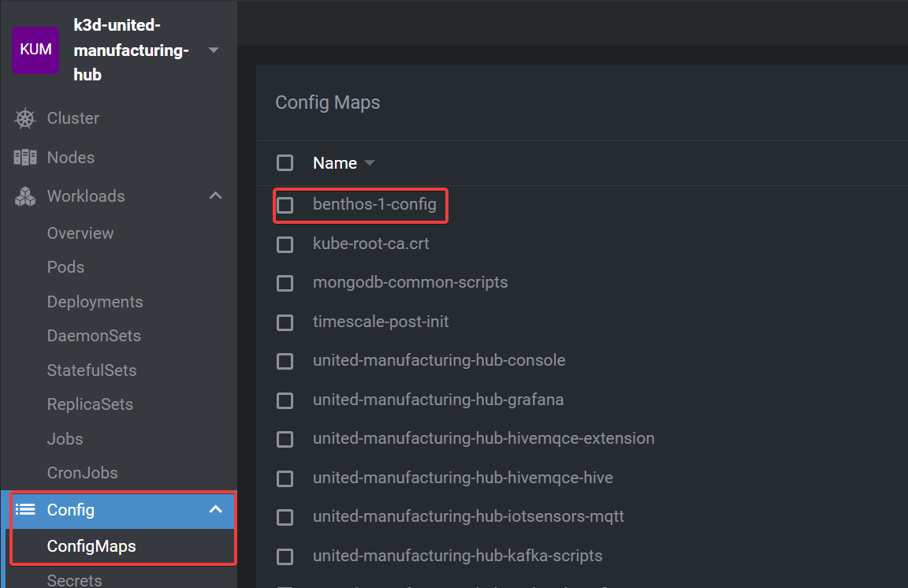This screenshot has width=908, height=588.
Task: Open the Jobs list
Action: point(65,439)
